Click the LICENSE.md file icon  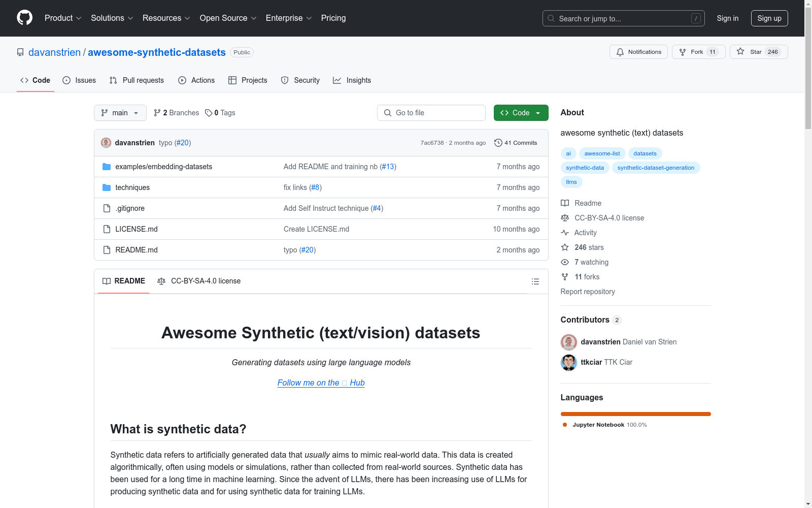coord(107,229)
